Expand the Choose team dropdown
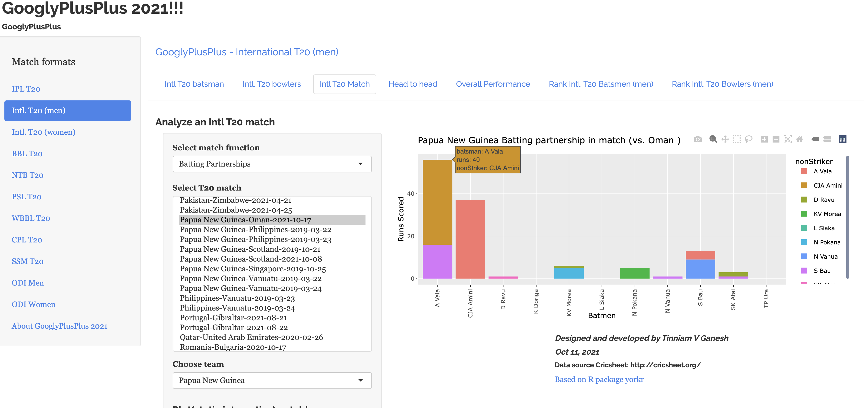The height and width of the screenshot is (408, 868). [x=272, y=380]
